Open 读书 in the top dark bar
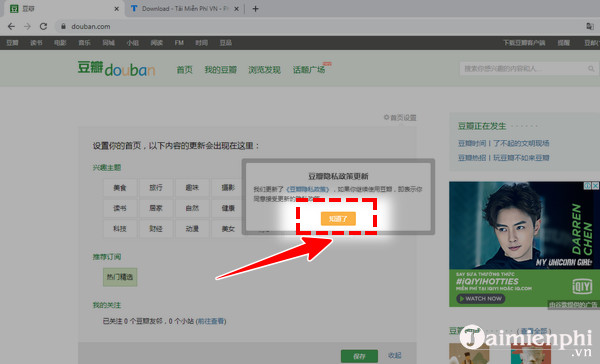The width and height of the screenshot is (600, 364). tap(36, 42)
